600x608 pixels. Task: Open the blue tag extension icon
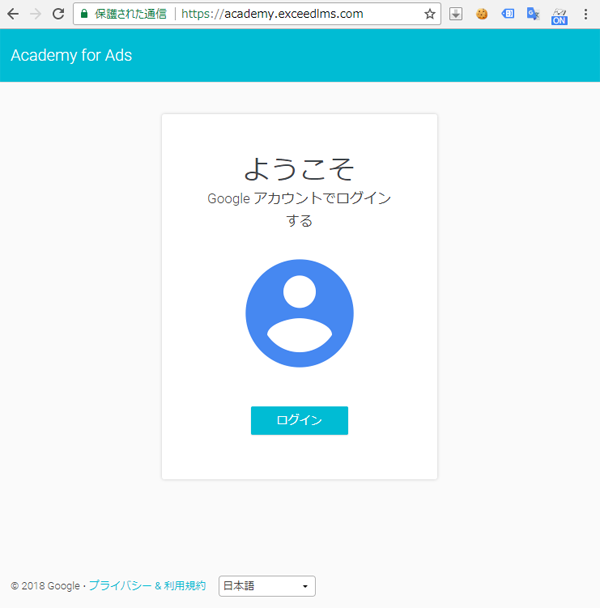508,14
